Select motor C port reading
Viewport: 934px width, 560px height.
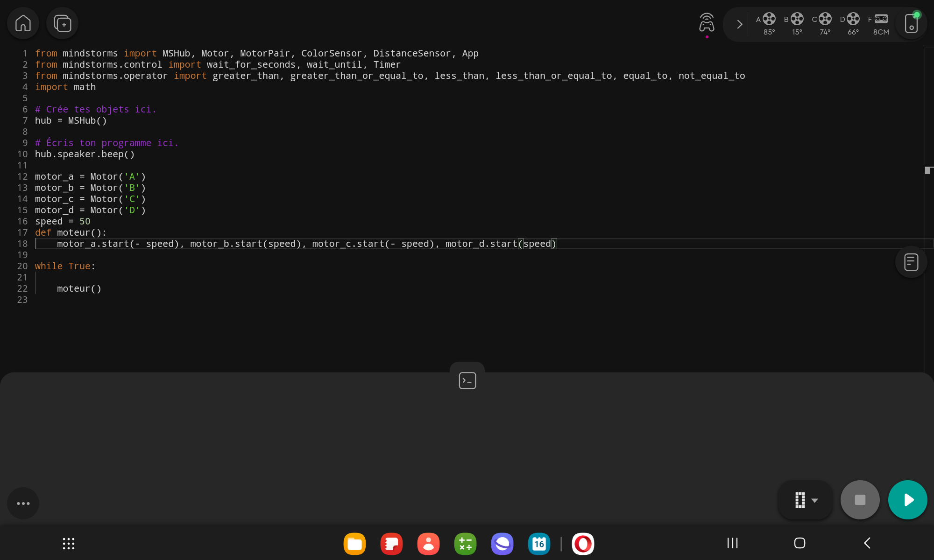click(824, 24)
